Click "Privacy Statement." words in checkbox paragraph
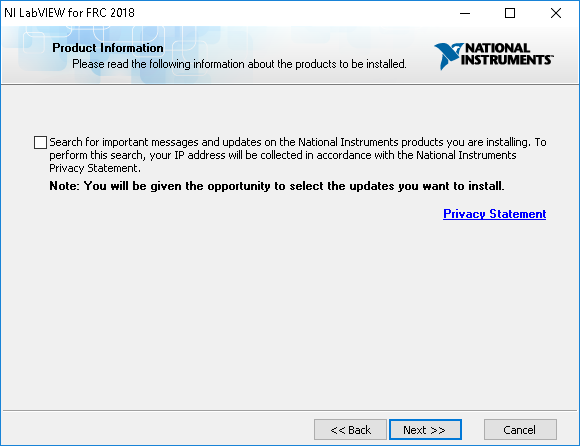The image size is (580, 446). [x=95, y=168]
